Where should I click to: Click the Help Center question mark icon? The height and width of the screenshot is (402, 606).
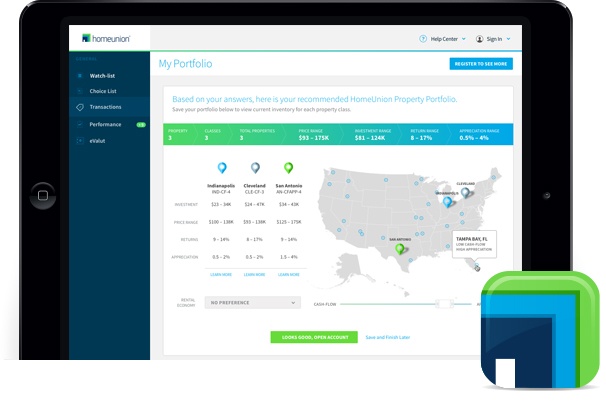pos(423,39)
